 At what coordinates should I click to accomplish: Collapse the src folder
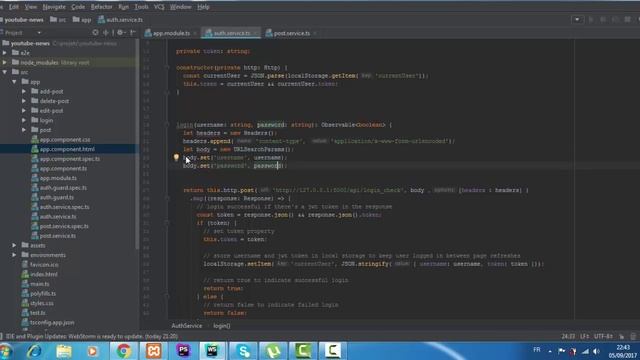(x=4, y=72)
